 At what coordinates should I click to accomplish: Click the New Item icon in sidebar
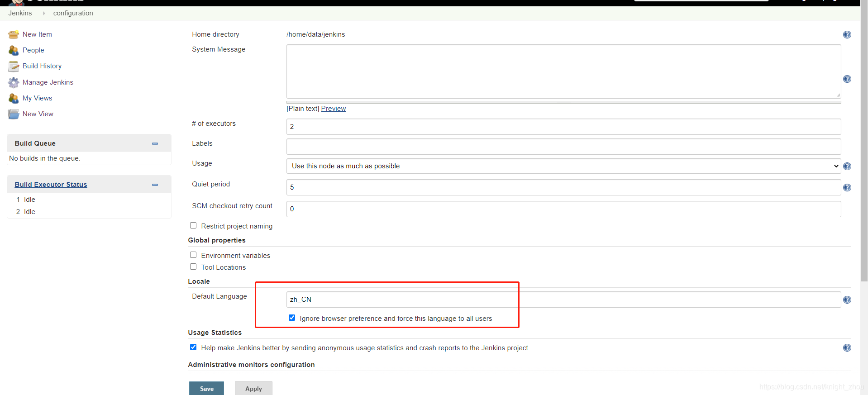pos(14,34)
